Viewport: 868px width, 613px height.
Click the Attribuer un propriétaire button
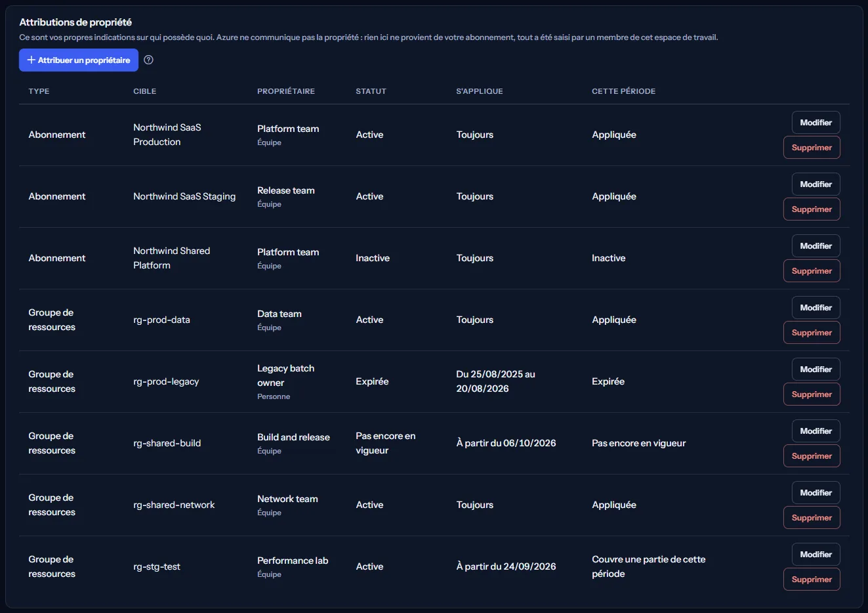point(79,60)
